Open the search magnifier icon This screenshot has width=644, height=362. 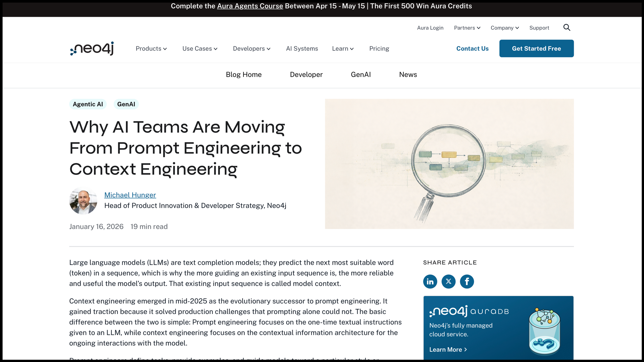(x=567, y=28)
